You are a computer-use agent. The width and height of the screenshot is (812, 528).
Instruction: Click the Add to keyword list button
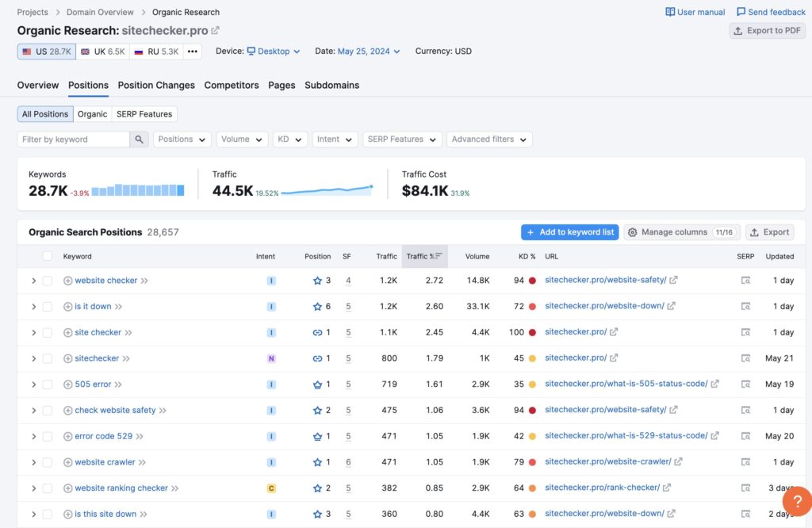click(x=569, y=232)
